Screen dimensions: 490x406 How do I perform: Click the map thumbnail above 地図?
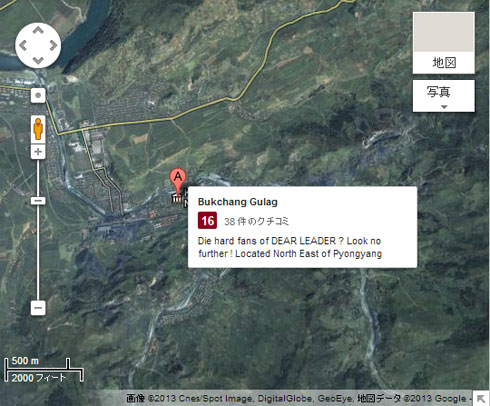pos(444,32)
